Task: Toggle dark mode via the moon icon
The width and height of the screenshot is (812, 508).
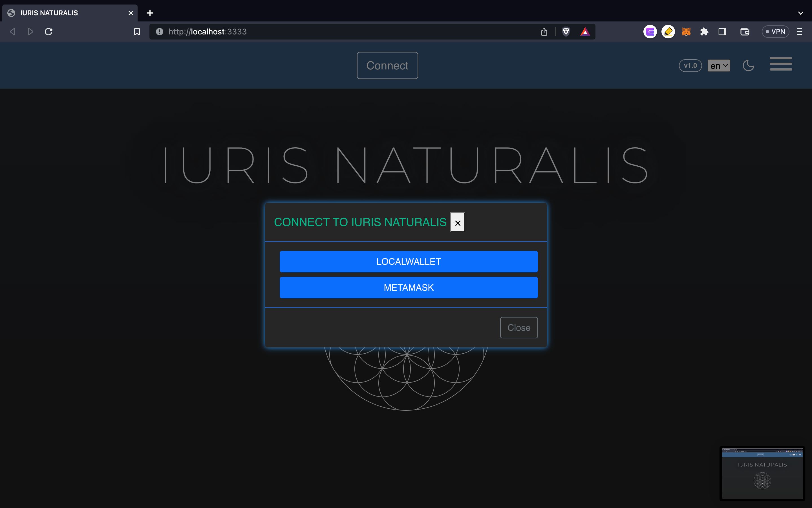Action: tap(749, 65)
